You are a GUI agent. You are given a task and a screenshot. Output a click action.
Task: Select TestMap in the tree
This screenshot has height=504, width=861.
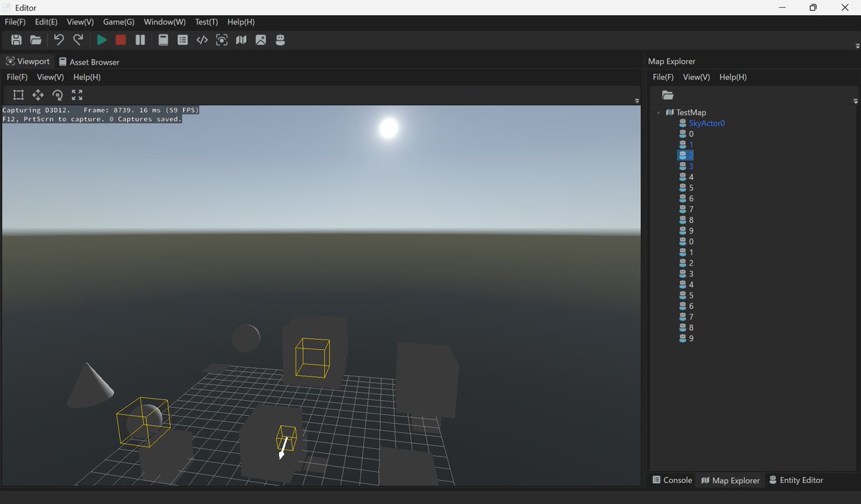[691, 113]
